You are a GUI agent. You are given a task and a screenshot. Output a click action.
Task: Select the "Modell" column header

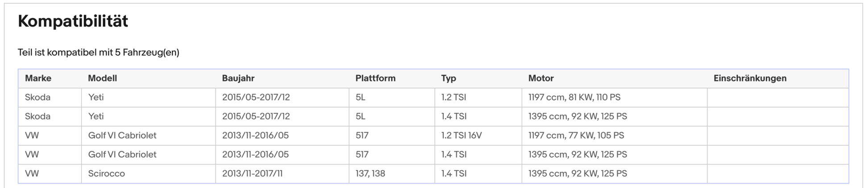point(102,78)
